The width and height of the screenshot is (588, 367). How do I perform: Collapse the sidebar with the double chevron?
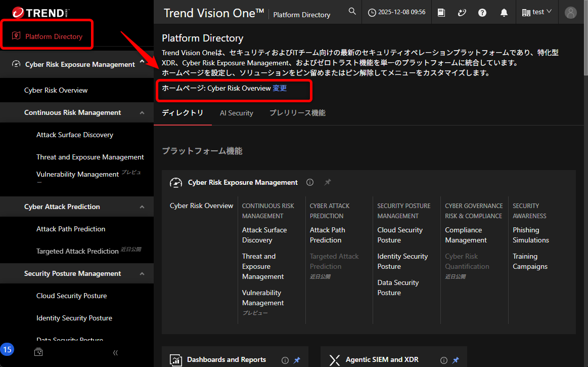tap(115, 352)
